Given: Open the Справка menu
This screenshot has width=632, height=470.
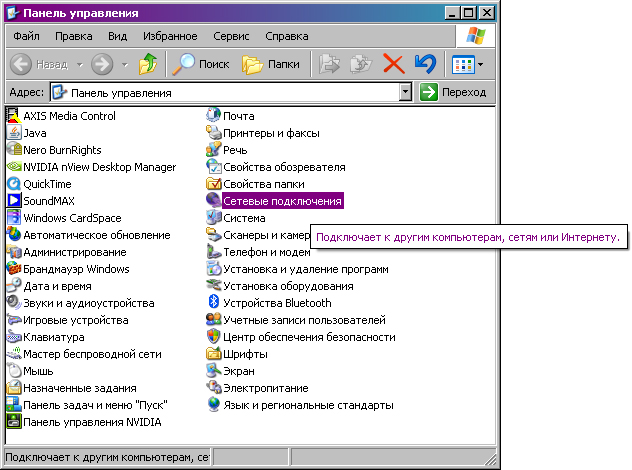Looking at the screenshot, I should [x=287, y=36].
